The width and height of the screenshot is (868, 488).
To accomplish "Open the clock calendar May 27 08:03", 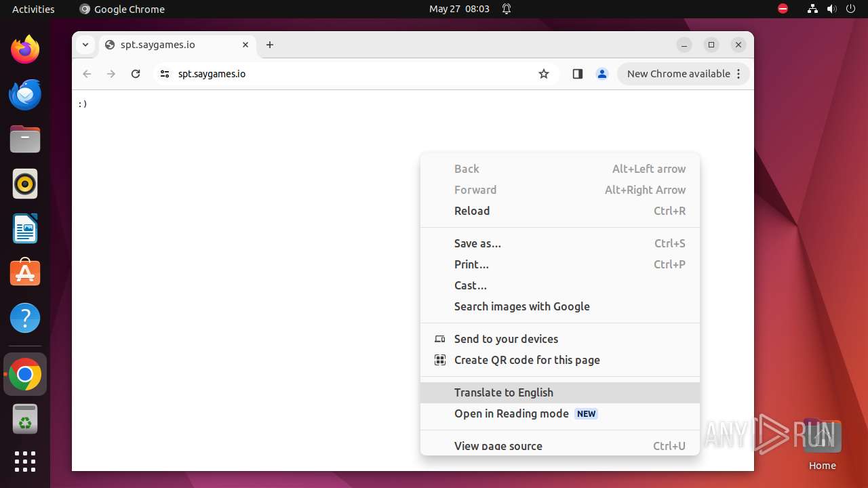I will pos(459,9).
